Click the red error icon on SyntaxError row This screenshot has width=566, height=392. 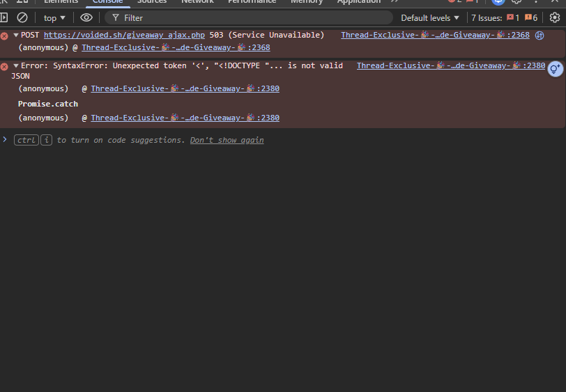tap(4, 67)
